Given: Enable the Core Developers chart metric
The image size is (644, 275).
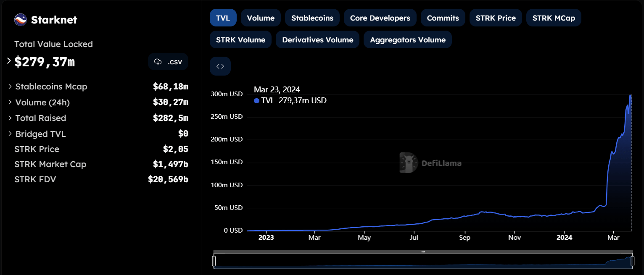Looking at the screenshot, I should click(x=380, y=18).
